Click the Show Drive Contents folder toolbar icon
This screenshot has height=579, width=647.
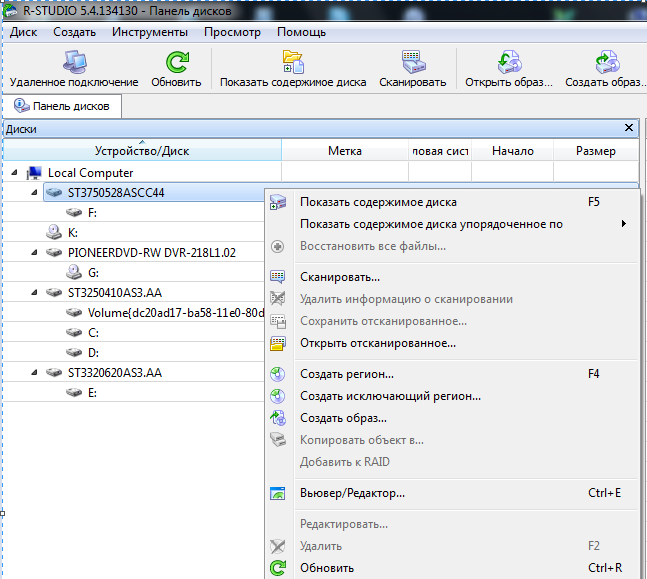click(x=293, y=62)
